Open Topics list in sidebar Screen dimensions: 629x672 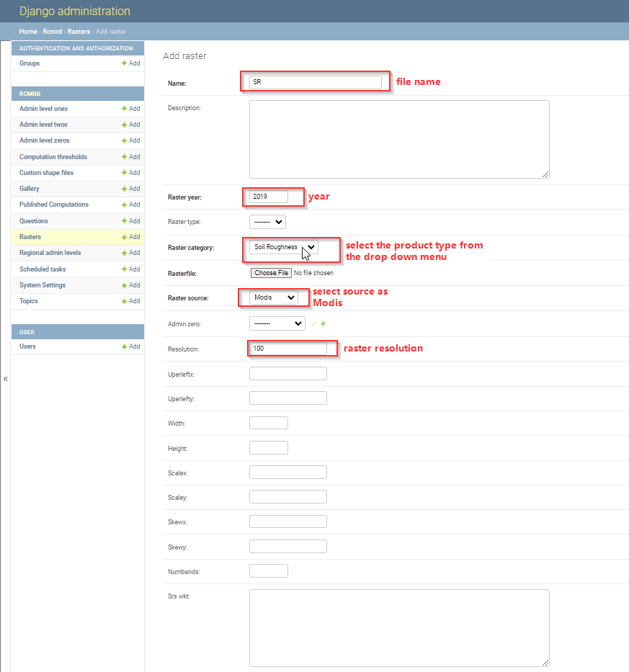click(29, 301)
